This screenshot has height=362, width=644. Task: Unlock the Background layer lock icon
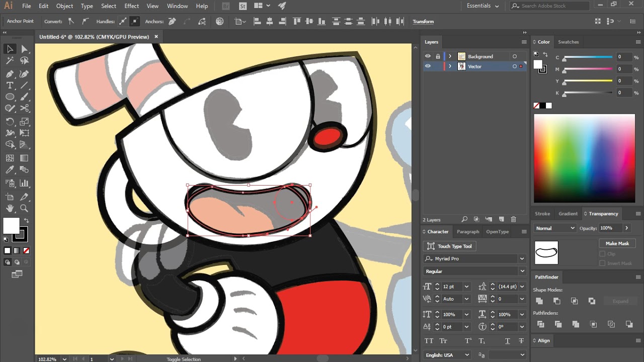coord(438,56)
